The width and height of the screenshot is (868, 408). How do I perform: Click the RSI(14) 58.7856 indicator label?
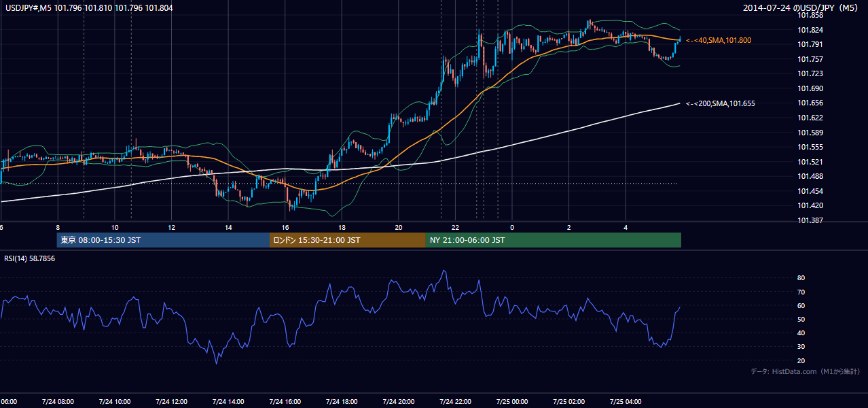pyautogui.click(x=30, y=258)
